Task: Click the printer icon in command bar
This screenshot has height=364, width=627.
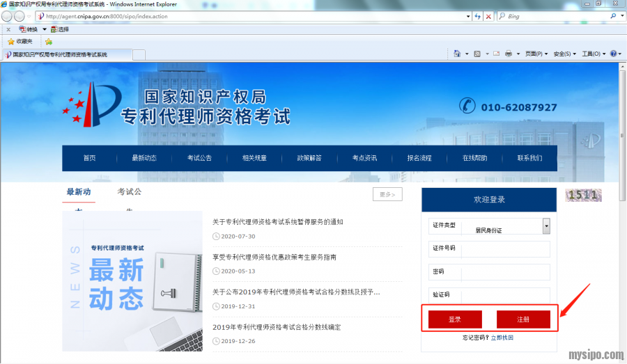Action: pyautogui.click(x=509, y=54)
